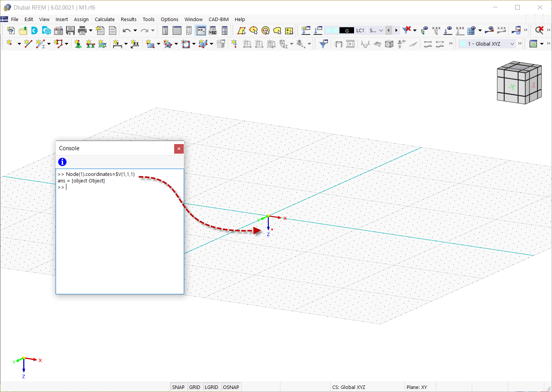The width and height of the screenshot is (552, 392).
Task: Open the Results menu
Action: (129, 19)
